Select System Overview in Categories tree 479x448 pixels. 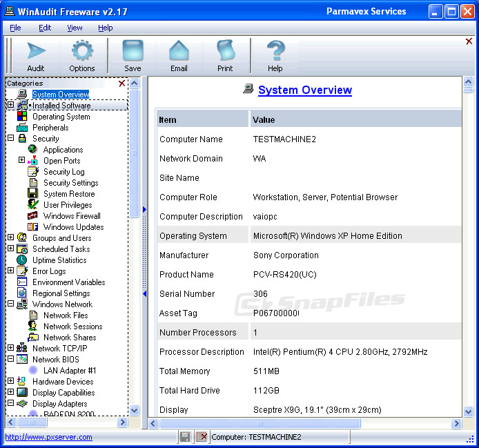coord(61,95)
